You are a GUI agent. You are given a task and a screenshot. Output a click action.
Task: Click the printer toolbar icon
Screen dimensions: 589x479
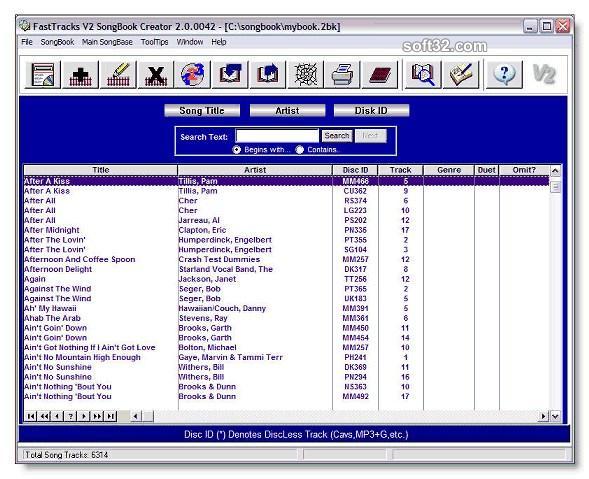click(343, 74)
